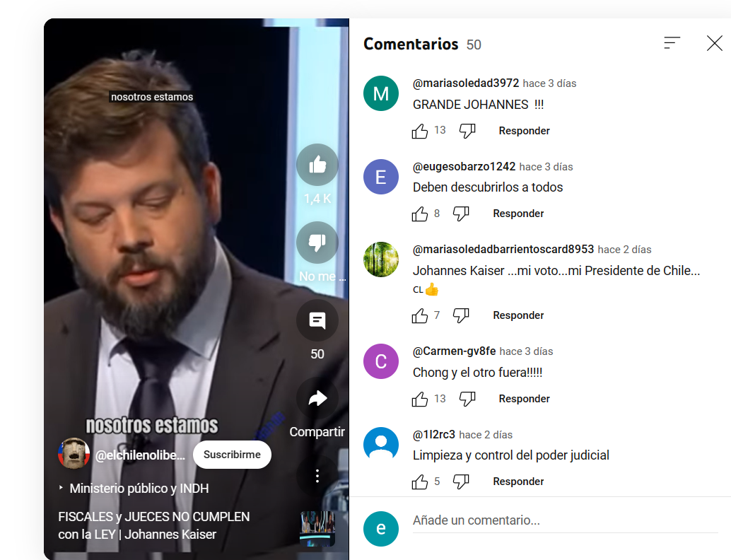Screen dimensions: 731x560
Task: Focus the Añade un comentario field
Action: pyautogui.click(x=565, y=521)
